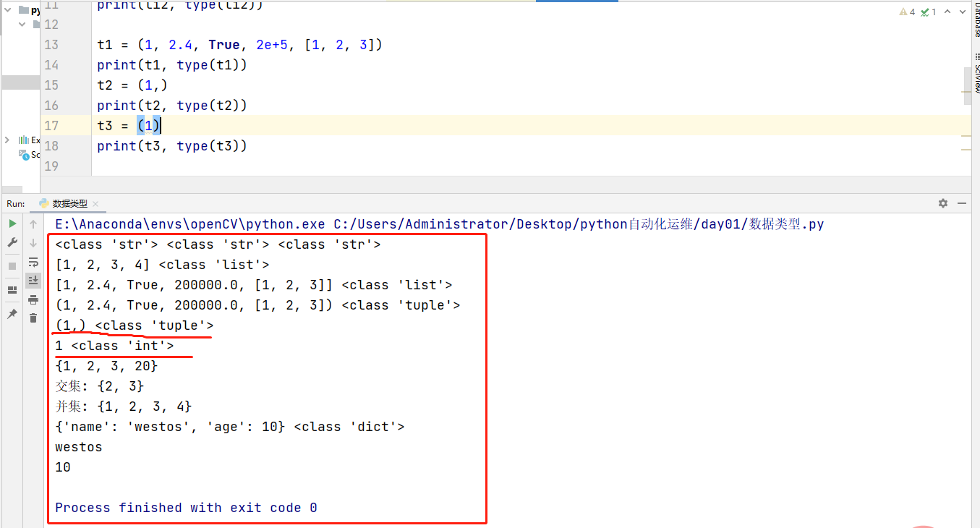Image resolution: width=980 pixels, height=528 pixels.
Task: Click the Down the Stack Trace arrow
Action: tap(33, 243)
